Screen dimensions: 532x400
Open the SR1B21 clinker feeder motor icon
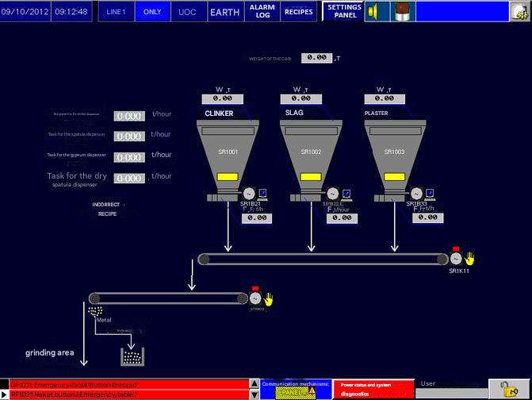[x=247, y=194]
